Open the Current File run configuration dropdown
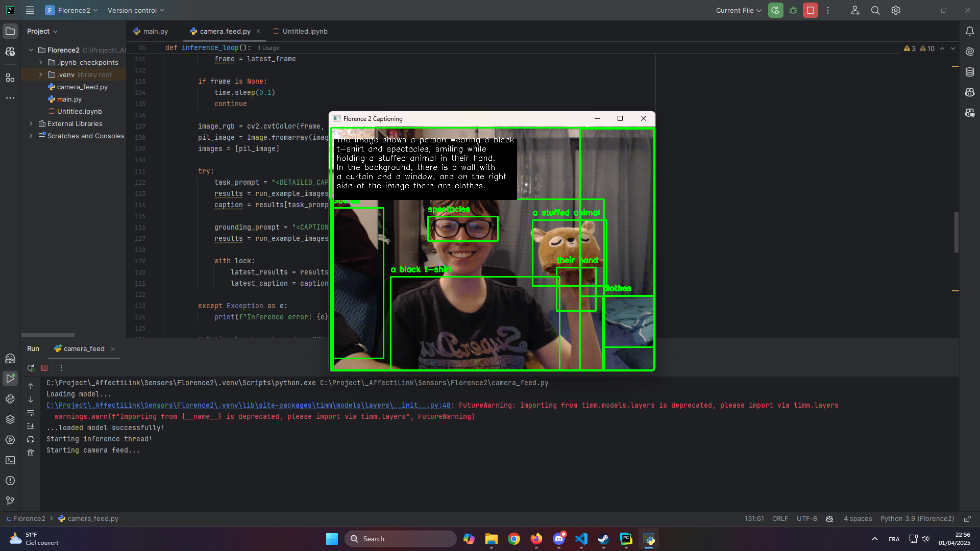 (x=738, y=10)
